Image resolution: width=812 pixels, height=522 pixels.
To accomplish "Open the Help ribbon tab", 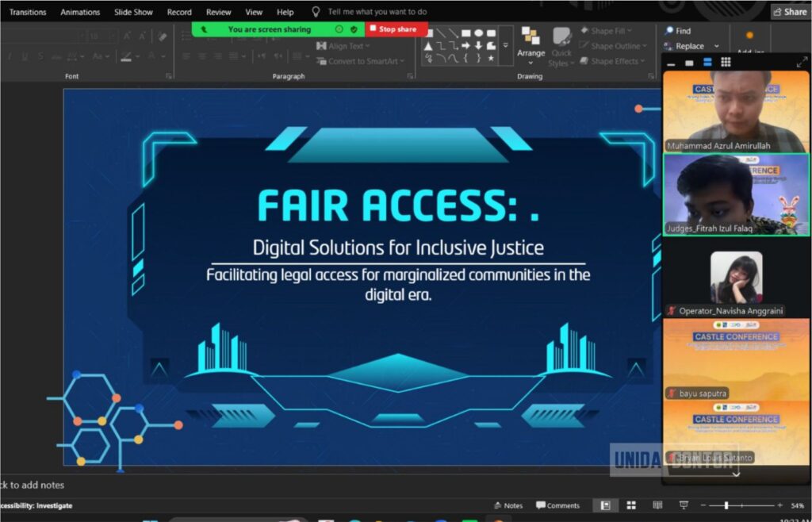I will coord(285,12).
